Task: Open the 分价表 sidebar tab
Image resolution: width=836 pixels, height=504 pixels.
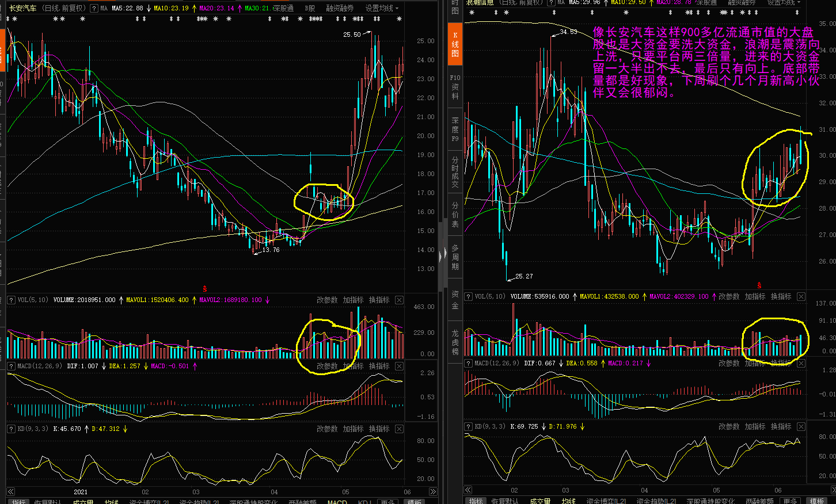Action: 455,215
